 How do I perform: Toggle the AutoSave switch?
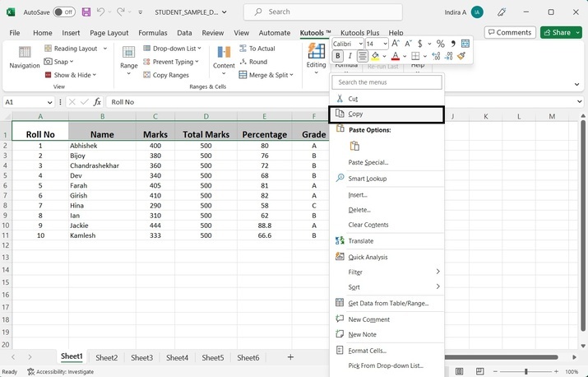63,12
